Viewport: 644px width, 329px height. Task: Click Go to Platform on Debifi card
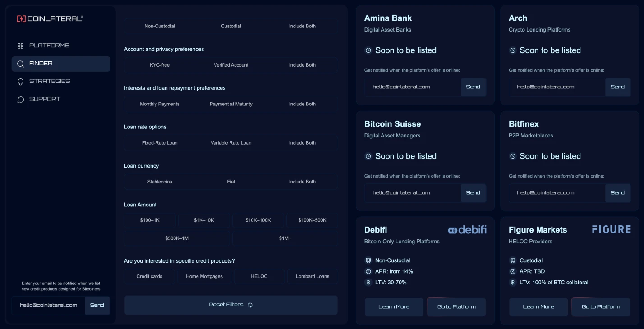[x=456, y=307]
